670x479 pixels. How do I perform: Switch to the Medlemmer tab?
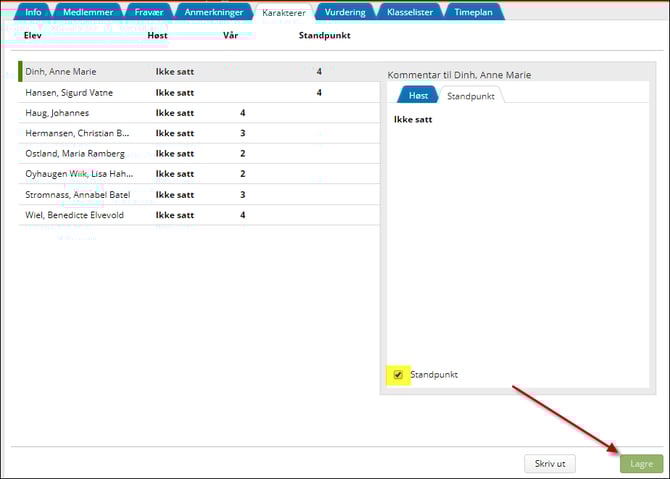pyautogui.click(x=87, y=12)
